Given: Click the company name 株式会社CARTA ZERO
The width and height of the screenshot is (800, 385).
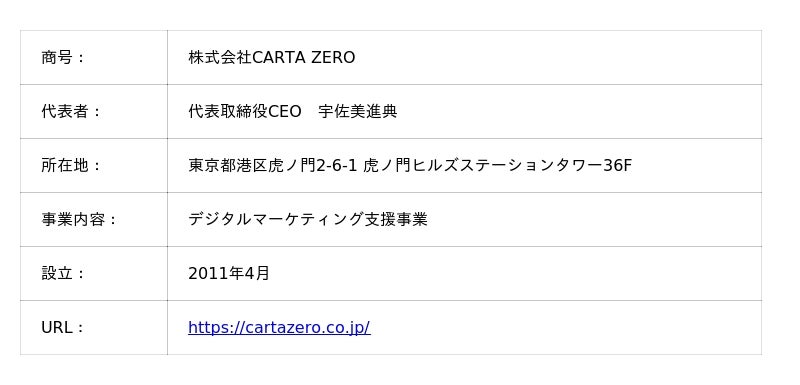Looking at the screenshot, I should pyautogui.click(x=271, y=58).
